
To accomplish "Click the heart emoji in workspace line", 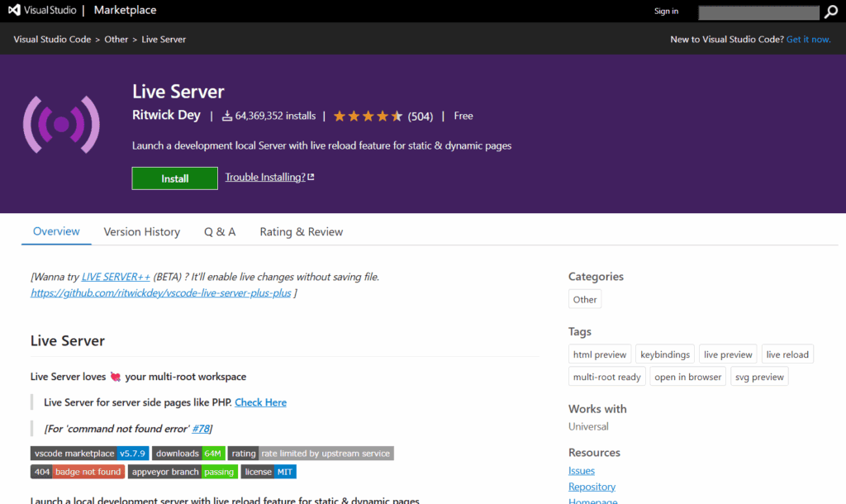I will (x=116, y=377).
